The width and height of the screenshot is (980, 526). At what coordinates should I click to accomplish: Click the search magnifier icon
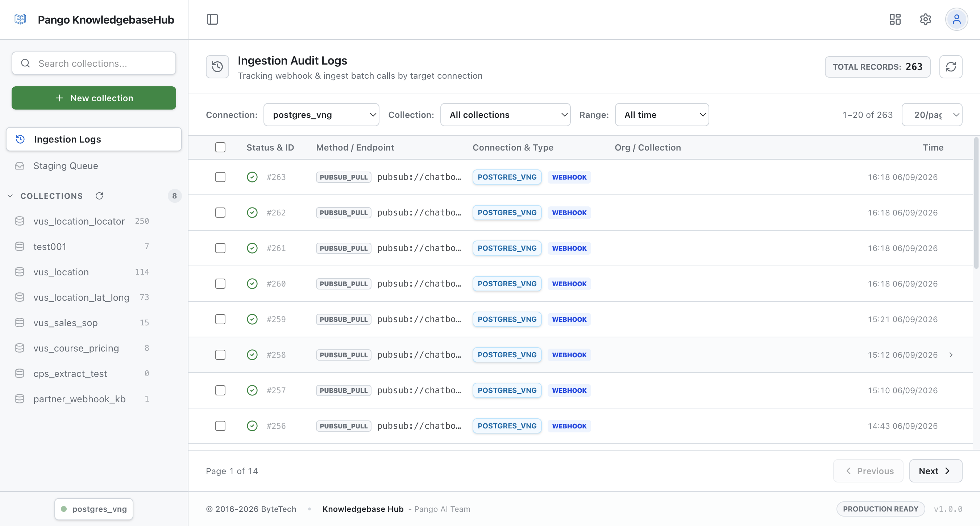pos(25,63)
